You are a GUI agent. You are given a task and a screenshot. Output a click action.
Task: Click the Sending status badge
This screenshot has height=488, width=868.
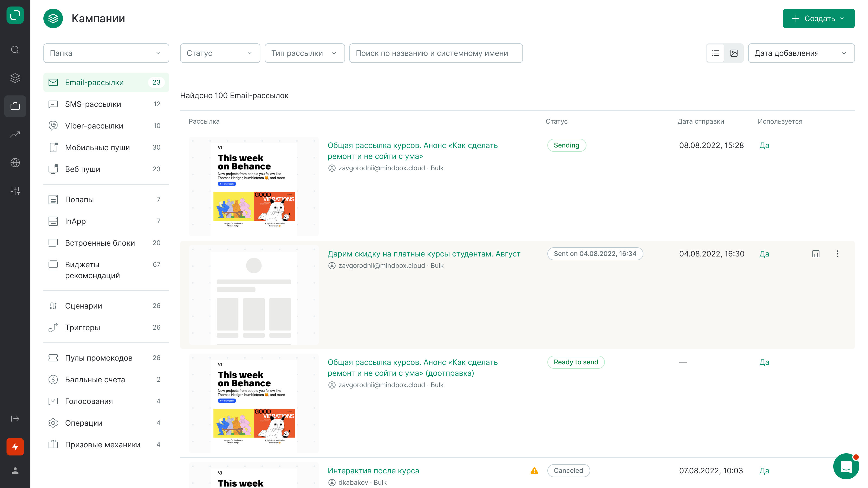[x=566, y=146]
